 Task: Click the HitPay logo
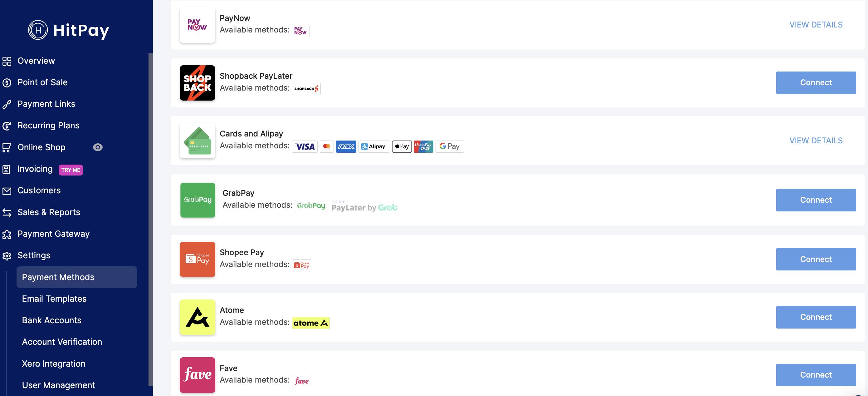(x=69, y=30)
